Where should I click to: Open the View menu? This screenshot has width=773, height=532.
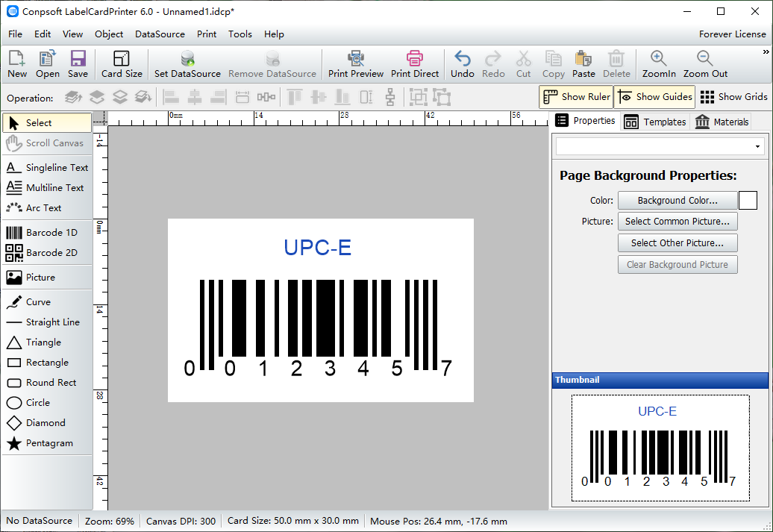72,34
